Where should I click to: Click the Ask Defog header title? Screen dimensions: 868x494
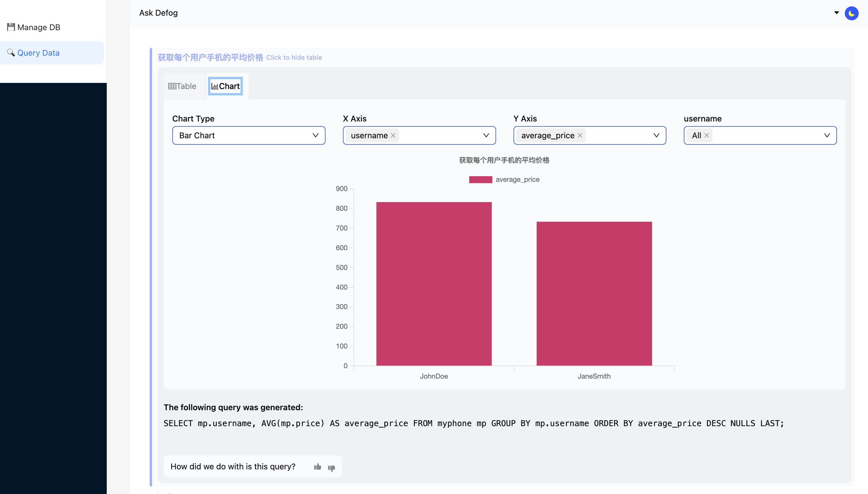coord(158,13)
